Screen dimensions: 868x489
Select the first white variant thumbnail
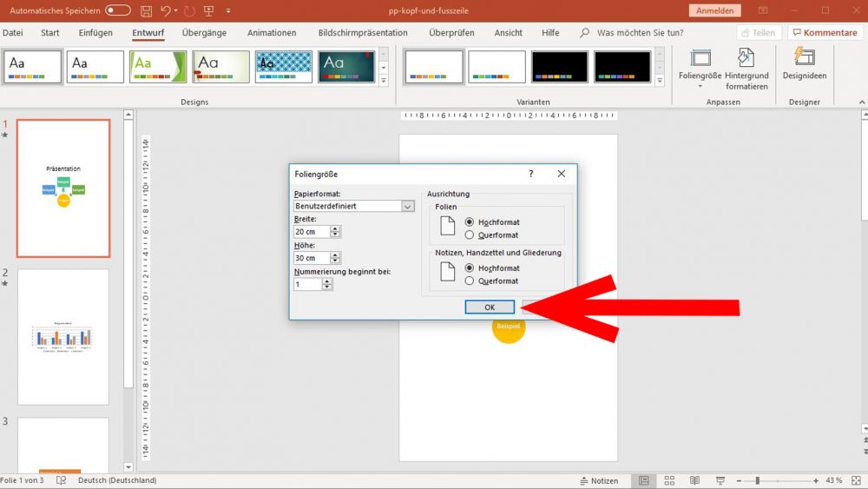pyautogui.click(x=434, y=67)
